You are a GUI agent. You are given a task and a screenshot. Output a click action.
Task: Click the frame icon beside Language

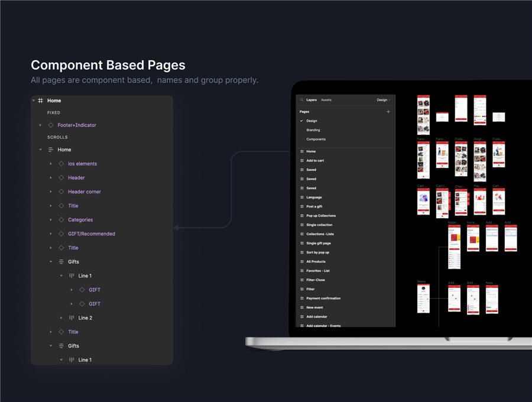pyautogui.click(x=301, y=197)
